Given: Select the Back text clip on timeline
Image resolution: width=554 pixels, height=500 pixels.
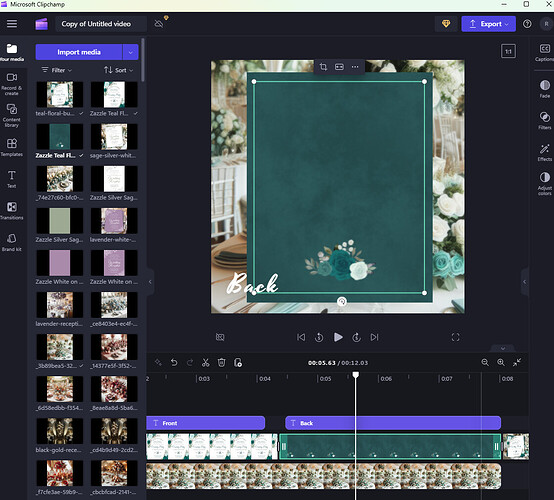Looking at the screenshot, I should point(393,423).
